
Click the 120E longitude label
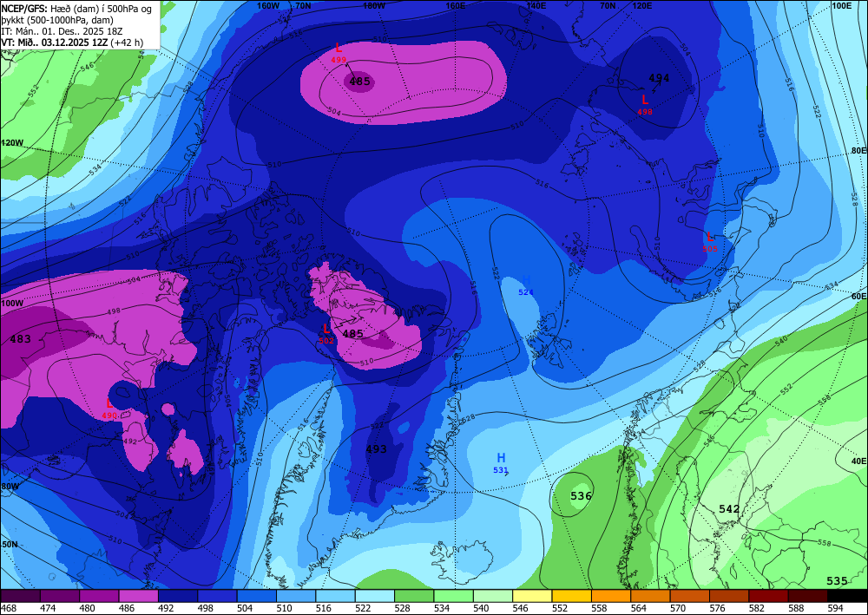coord(641,5)
